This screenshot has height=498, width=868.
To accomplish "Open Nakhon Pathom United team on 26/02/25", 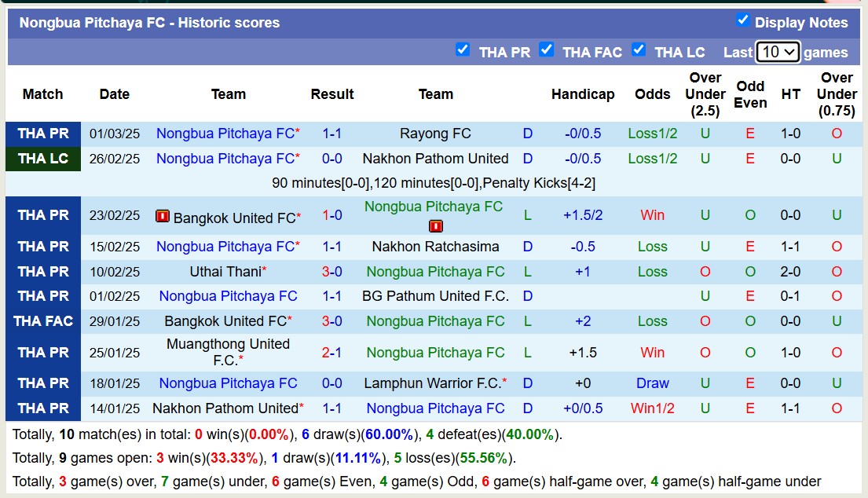I will pyautogui.click(x=435, y=159).
